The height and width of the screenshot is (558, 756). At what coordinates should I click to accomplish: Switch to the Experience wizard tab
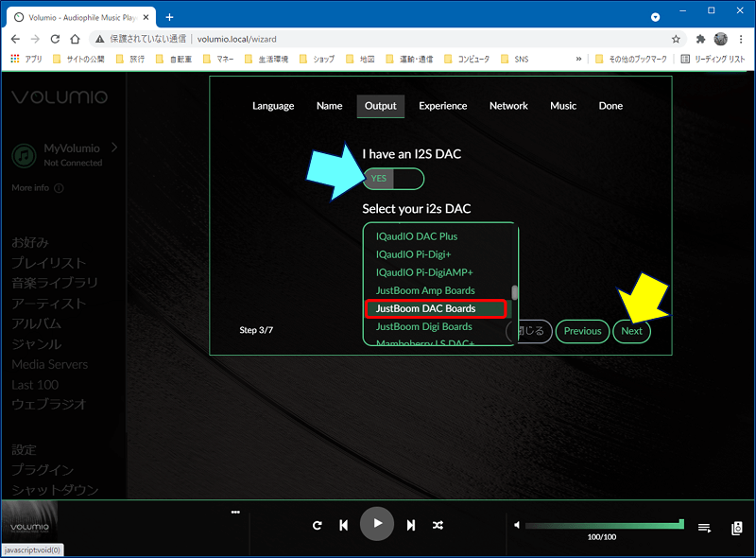(x=442, y=106)
